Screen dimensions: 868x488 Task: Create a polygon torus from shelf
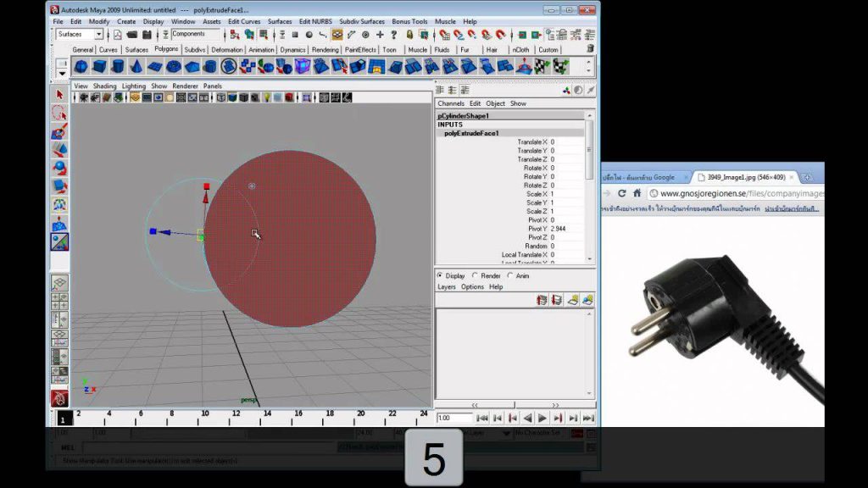pos(173,67)
